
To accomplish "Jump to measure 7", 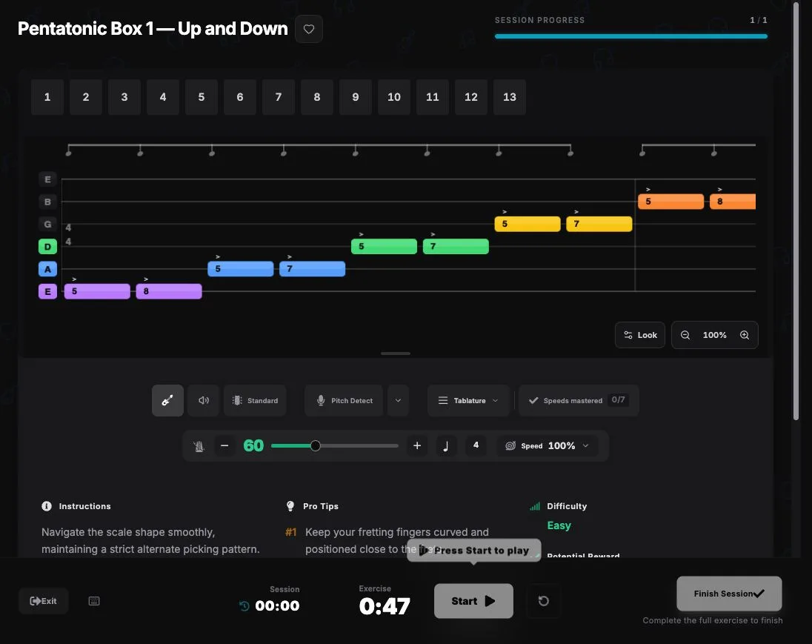I will pyautogui.click(x=279, y=97).
